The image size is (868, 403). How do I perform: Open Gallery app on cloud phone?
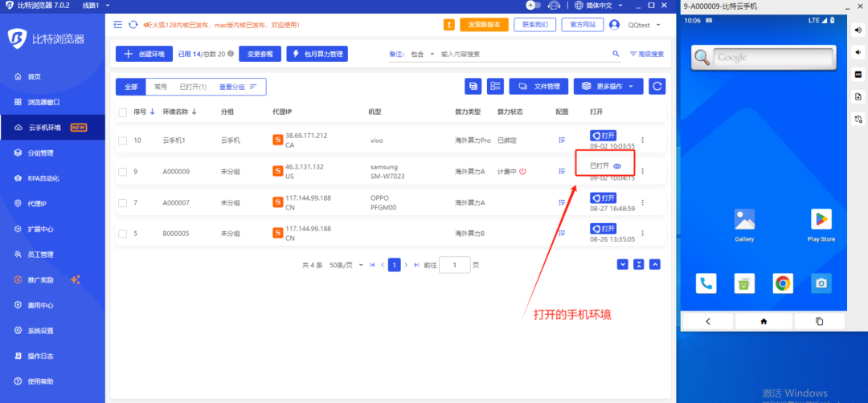[744, 226]
